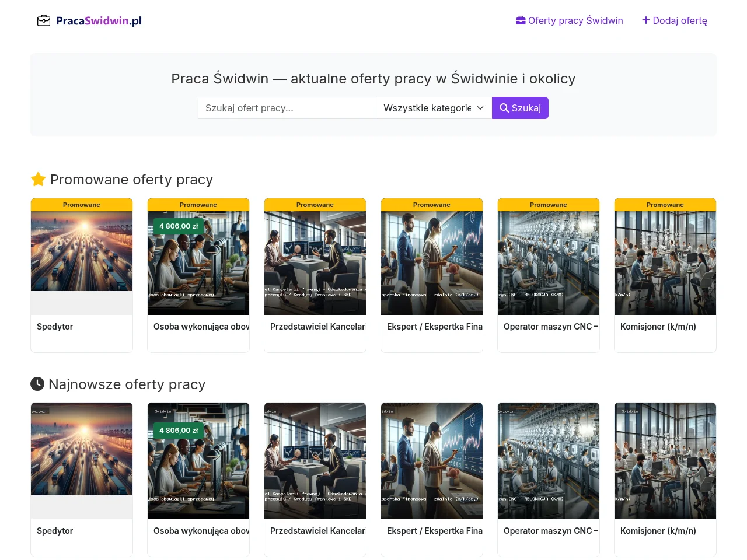Click Promowane badge on Komisjoner card

[x=665, y=205]
